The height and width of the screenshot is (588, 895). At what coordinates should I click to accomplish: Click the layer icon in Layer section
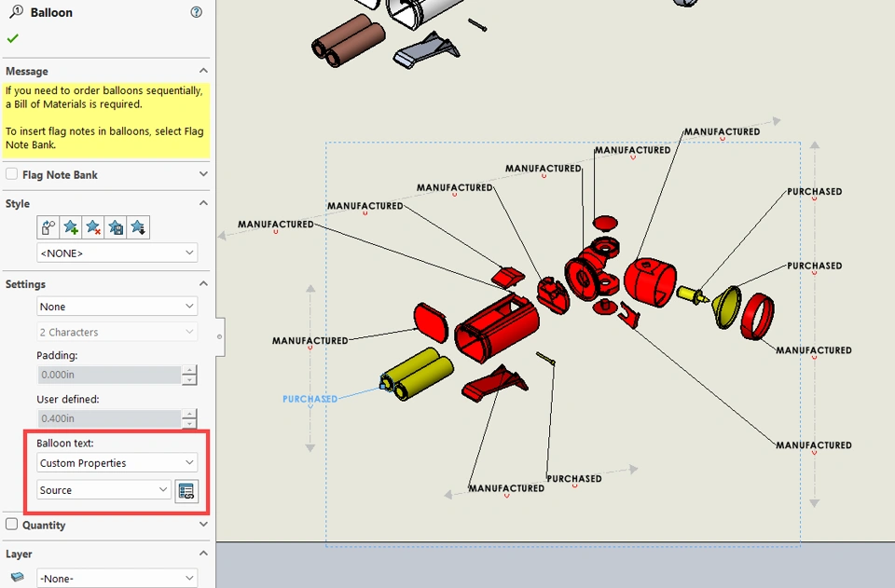click(x=17, y=577)
